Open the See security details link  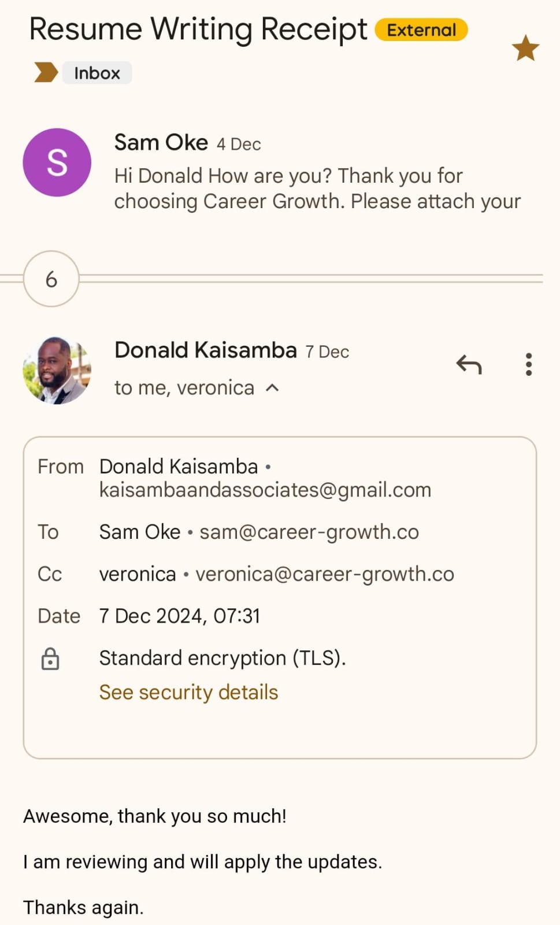pyautogui.click(x=188, y=692)
